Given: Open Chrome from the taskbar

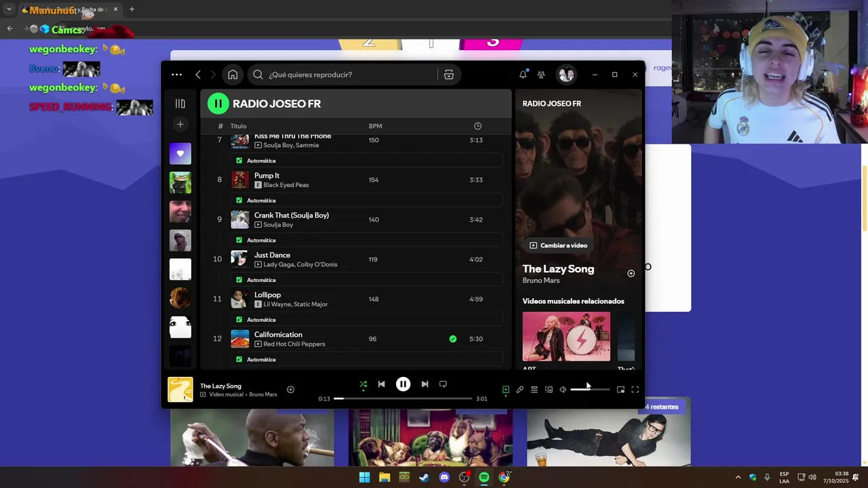Looking at the screenshot, I should (504, 477).
